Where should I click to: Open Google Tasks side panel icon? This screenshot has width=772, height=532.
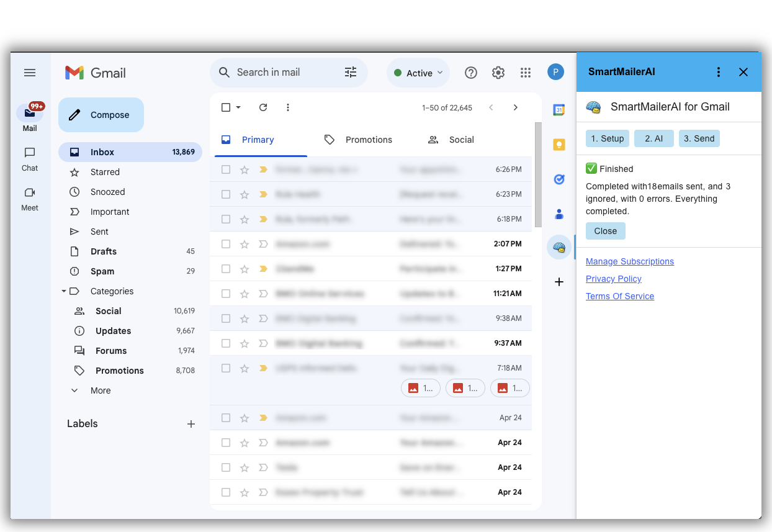[x=559, y=179]
